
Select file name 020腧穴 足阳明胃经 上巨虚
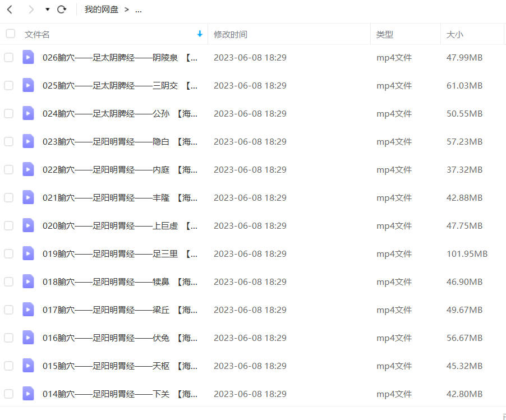tap(120, 226)
